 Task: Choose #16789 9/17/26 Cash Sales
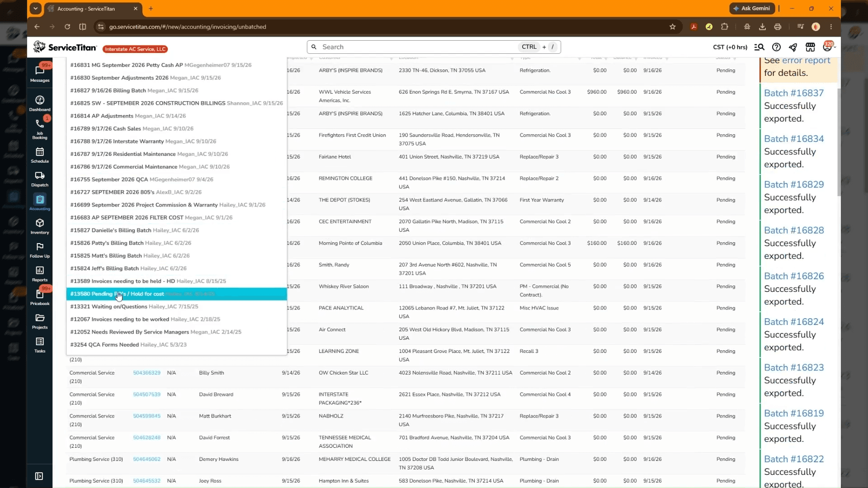pos(176,128)
